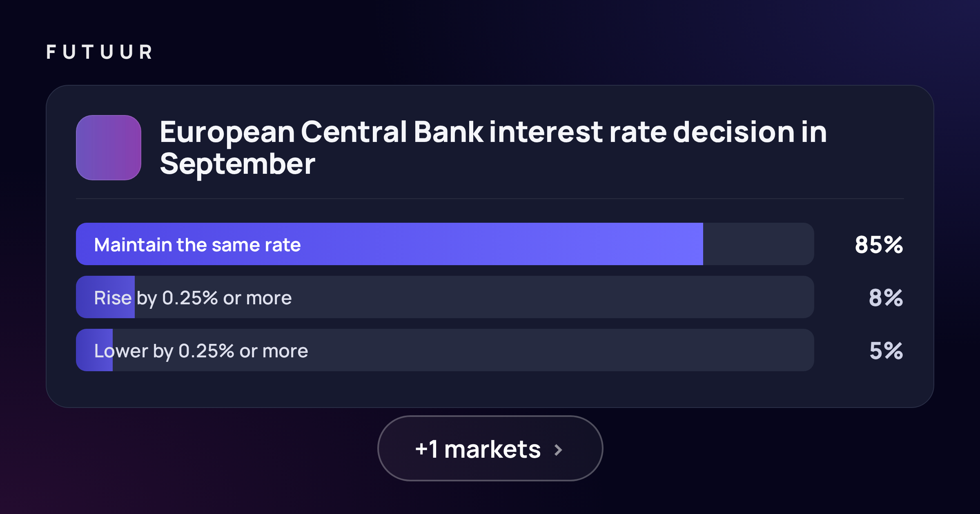
Task: Click the FUTUUR logo
Action: 99,52
